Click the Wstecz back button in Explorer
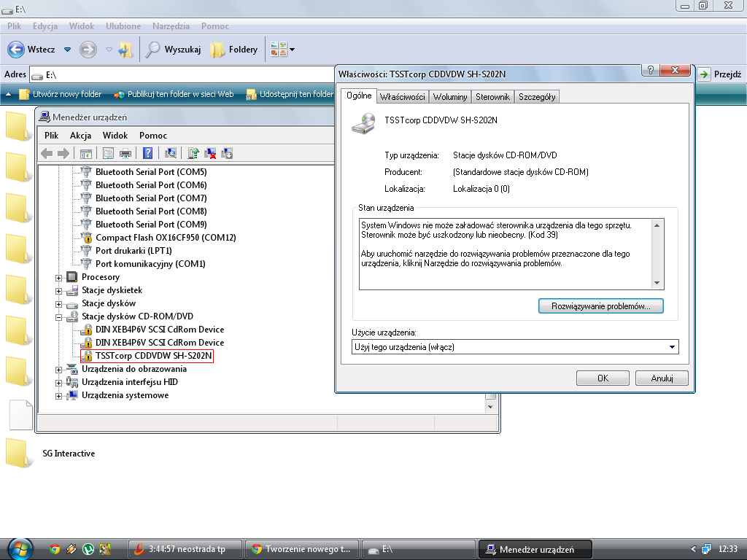 point(31,50)
